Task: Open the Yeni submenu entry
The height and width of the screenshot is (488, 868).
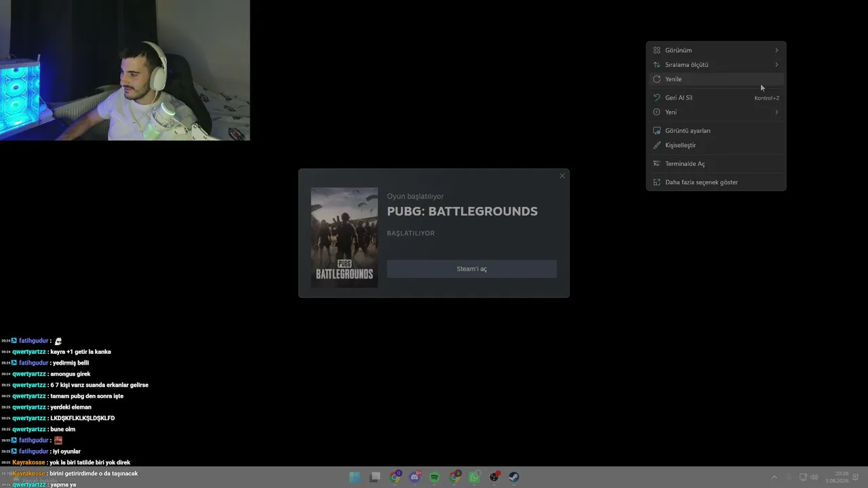Action: pyautogui.click(x=716, y=112)
